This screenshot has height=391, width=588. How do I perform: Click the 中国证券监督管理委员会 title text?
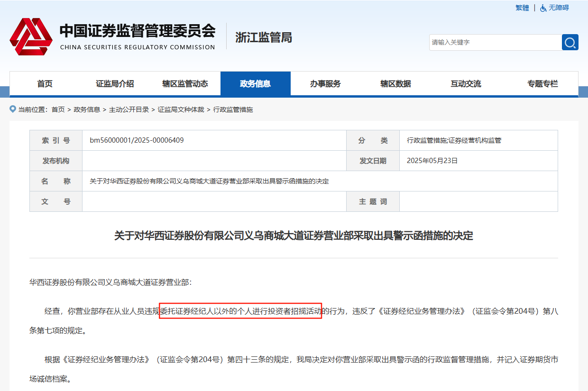tap(138, 31)
